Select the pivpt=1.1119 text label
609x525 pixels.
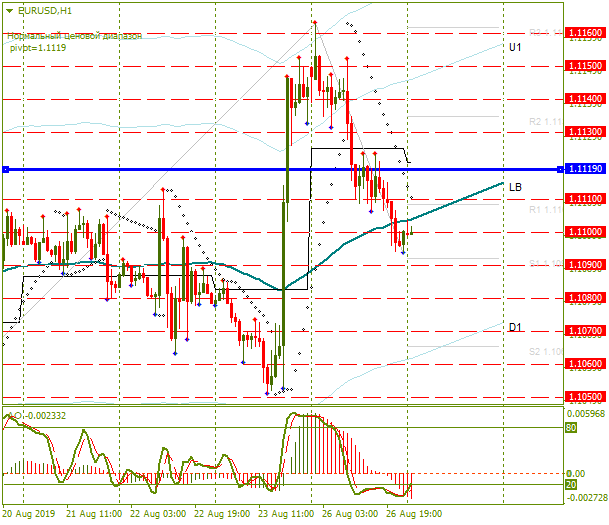[38, 48]
